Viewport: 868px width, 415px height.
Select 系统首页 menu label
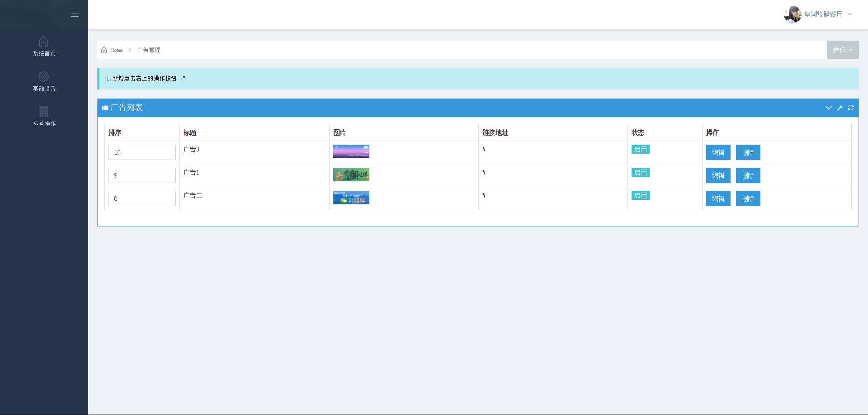coord(44,53)
